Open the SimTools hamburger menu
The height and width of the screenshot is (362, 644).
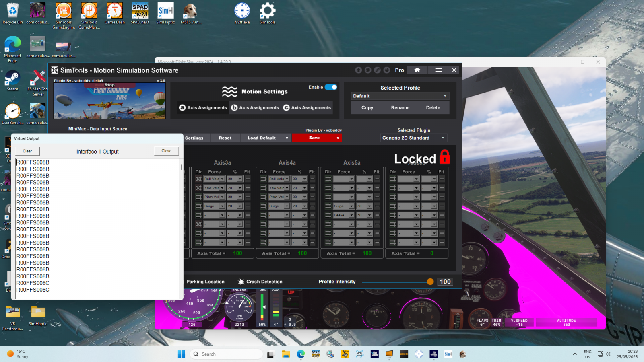click(x=438, y=70)
